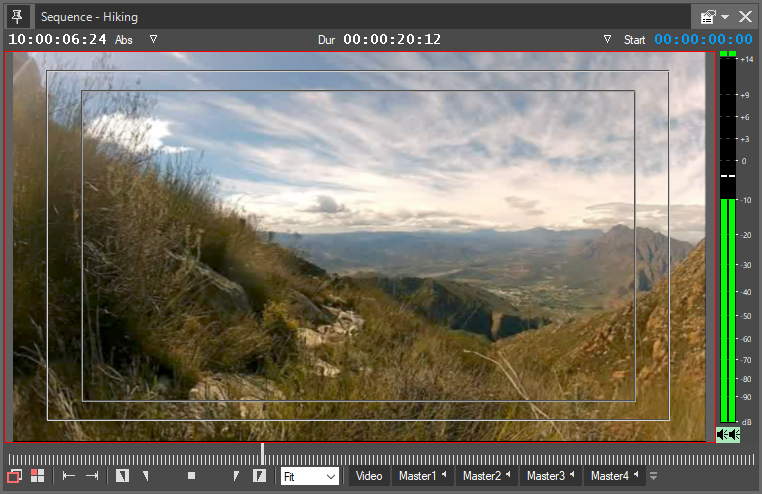Screen dimensions: 762x494
Task: Click the audio speaker icon below meters
Action: 727,434
